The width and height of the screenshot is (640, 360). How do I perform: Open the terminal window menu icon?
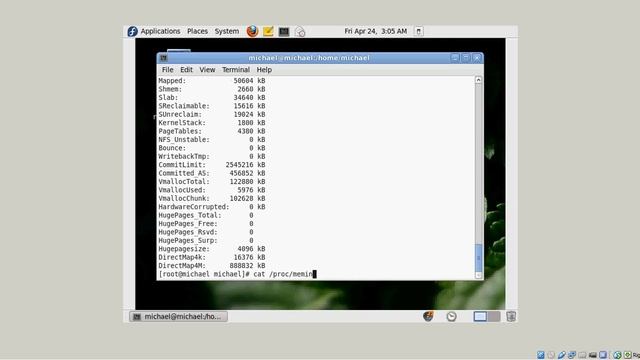coord(164,58)
